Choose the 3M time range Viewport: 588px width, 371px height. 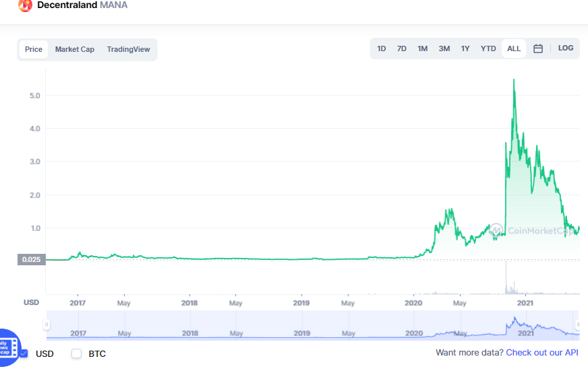tap(445, 48)
